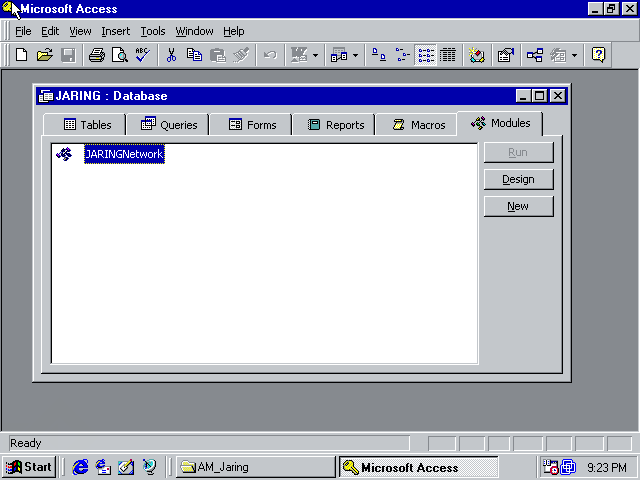Open the Help menu
Viewport: 640px width, 480px height.
(x=233, y=31)
